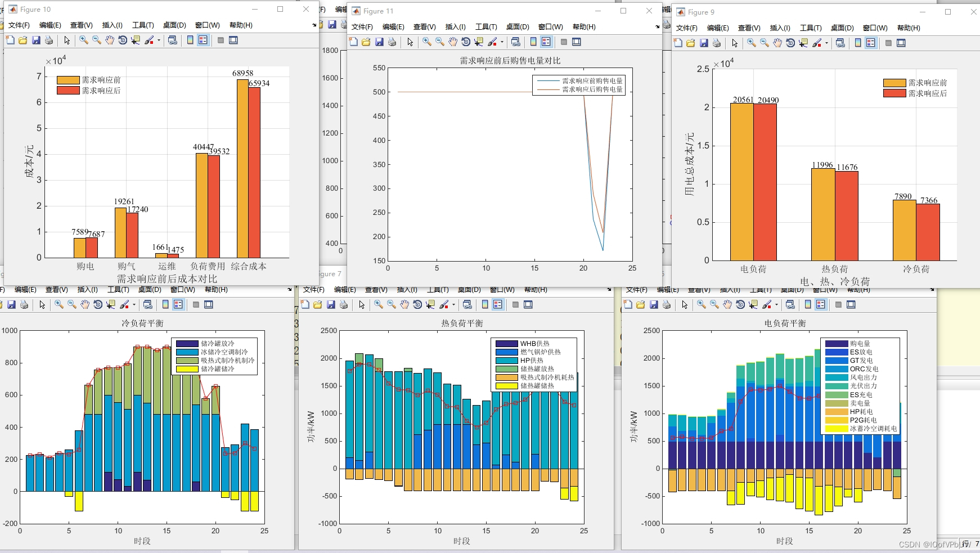Click Zoom Out magnifier in Figure 9
This screenshot has width=980, height=553.
(765, 43)
